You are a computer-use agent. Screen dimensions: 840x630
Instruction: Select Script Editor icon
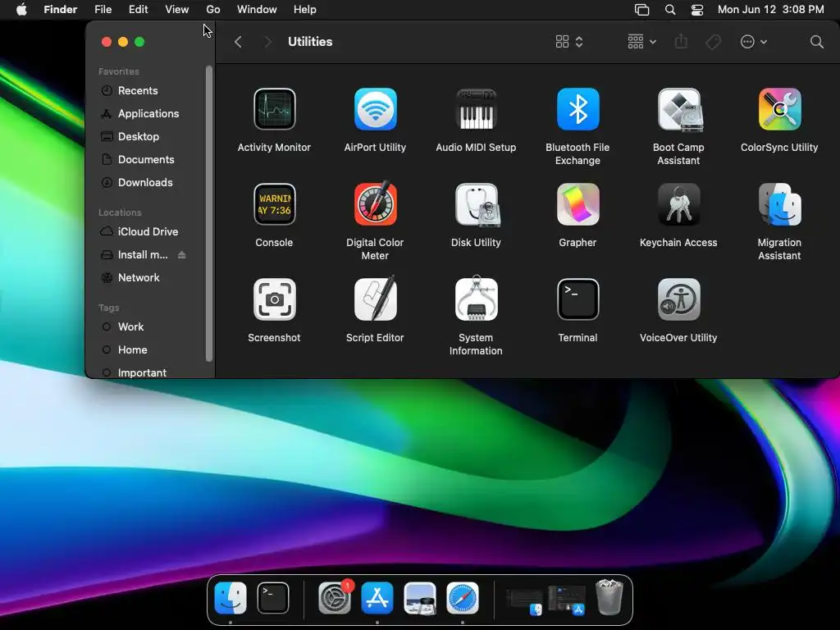375,299
